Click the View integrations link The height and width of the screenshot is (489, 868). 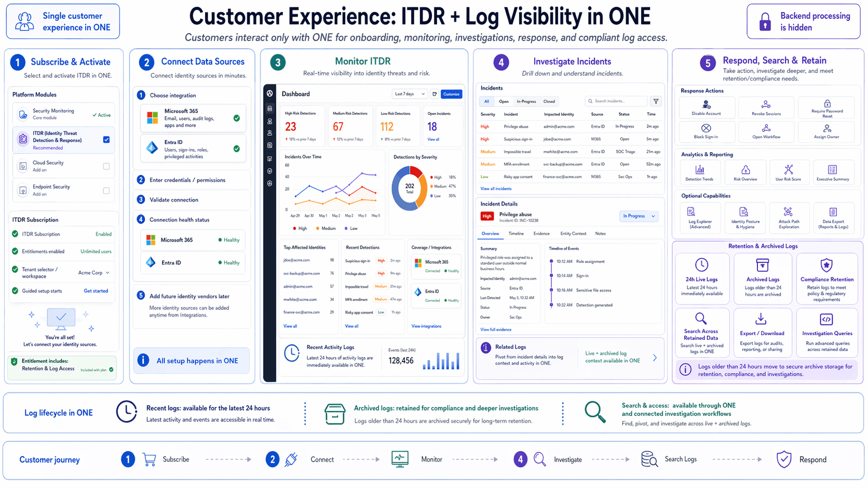pos(426,326)
